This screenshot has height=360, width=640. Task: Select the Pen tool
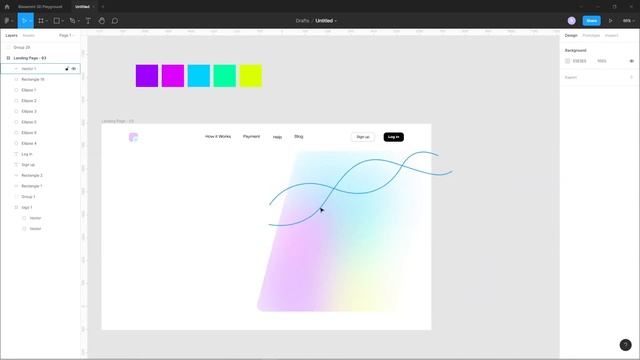coord(72,21)
